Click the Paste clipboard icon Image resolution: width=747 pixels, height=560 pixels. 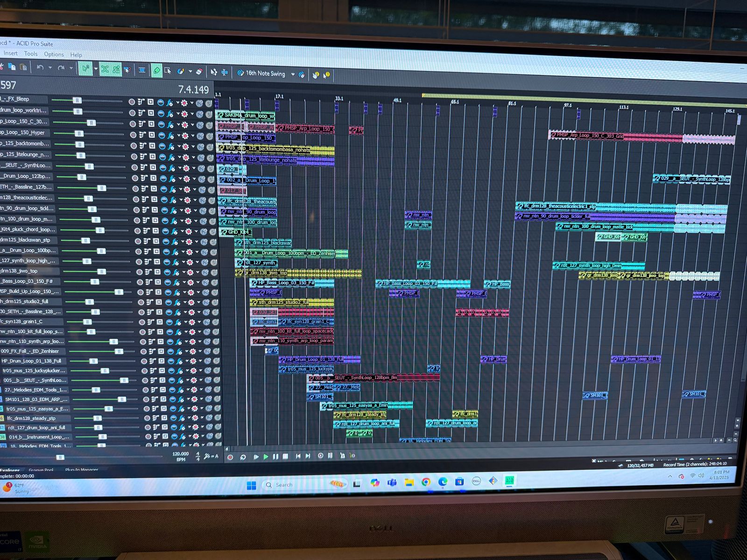[23, 67]
